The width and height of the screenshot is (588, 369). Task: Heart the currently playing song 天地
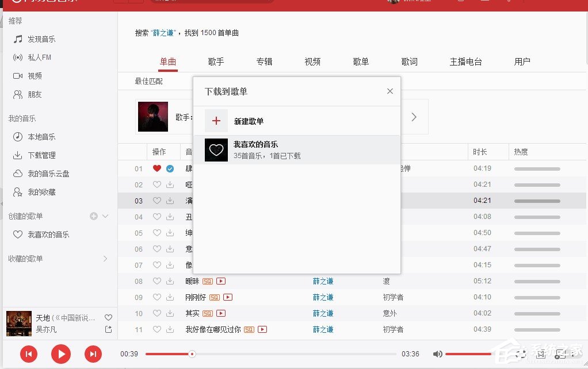coord(108,317)
